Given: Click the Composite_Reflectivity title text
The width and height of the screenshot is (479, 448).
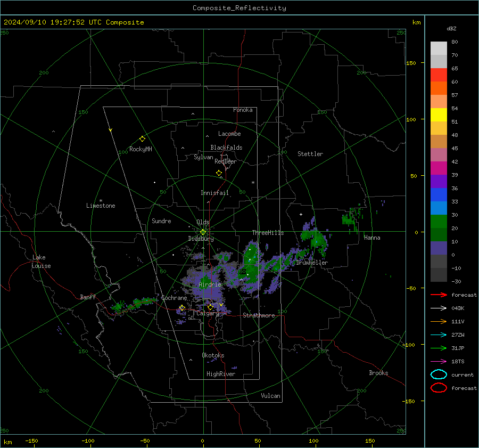Looking at the screenshot, I should [239, 8].
